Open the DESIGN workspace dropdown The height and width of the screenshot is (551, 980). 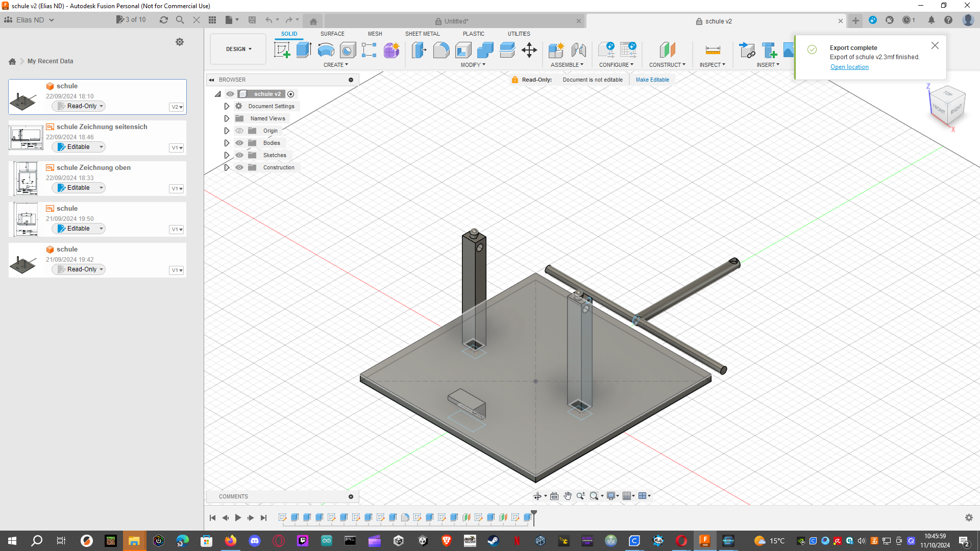238,49
